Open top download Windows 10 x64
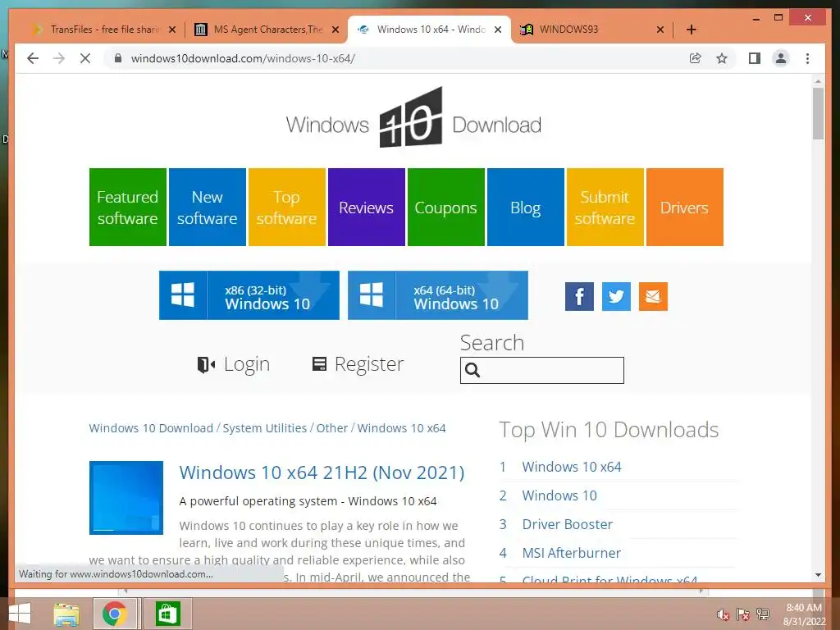This screenshot has width=840, height=630. [x=572, y=467]
